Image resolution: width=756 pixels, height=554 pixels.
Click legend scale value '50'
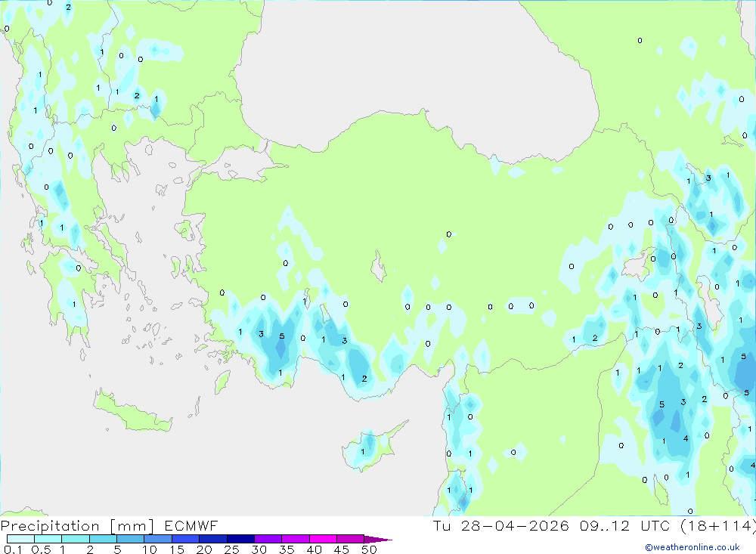[369, 549]
